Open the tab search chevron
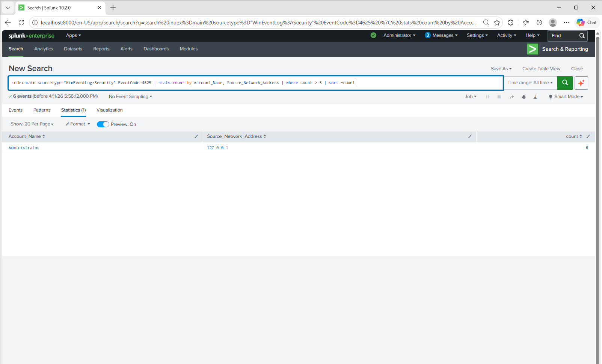This screenshot has width=602, height=364. click(8, 8)
